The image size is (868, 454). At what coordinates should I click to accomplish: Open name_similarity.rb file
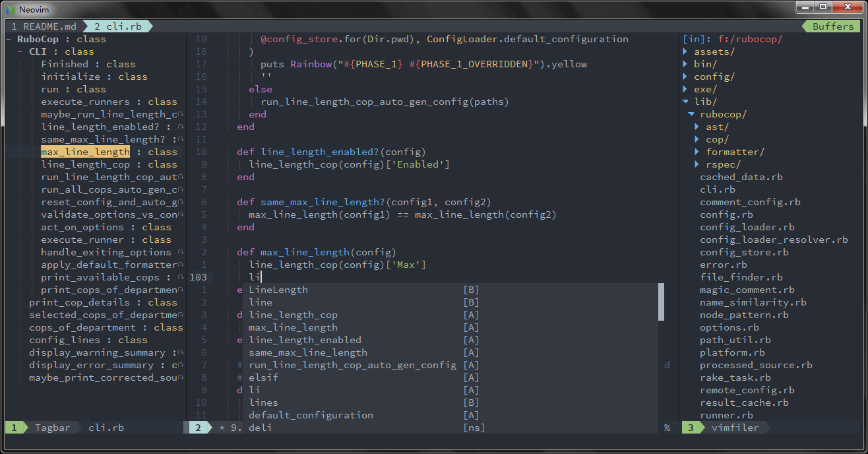753,302
